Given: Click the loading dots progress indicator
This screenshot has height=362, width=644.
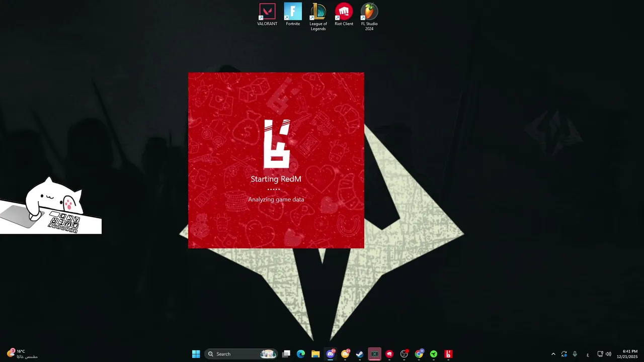Looking at the screenshot, I should (x=273, y=190).
